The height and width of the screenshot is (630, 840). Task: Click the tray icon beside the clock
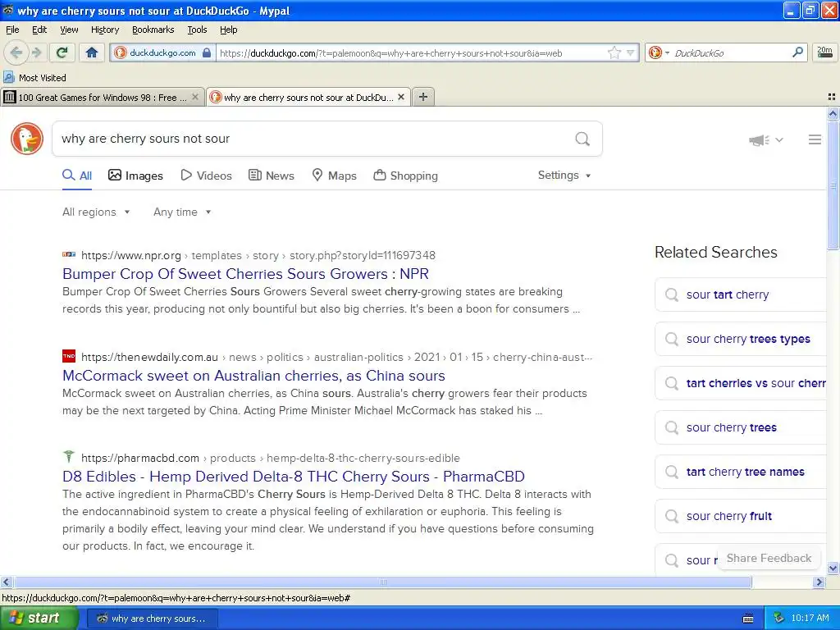click(779, 618)
